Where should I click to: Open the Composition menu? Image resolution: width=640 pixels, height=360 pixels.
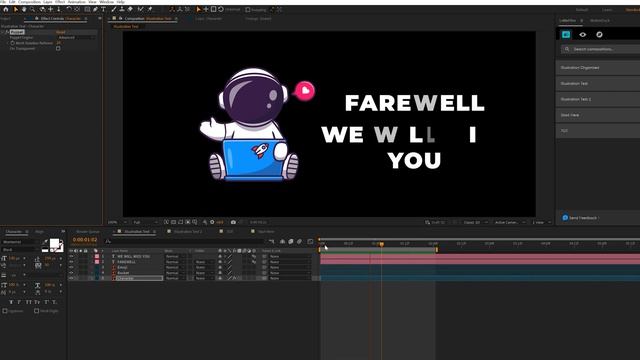(29, 2)
